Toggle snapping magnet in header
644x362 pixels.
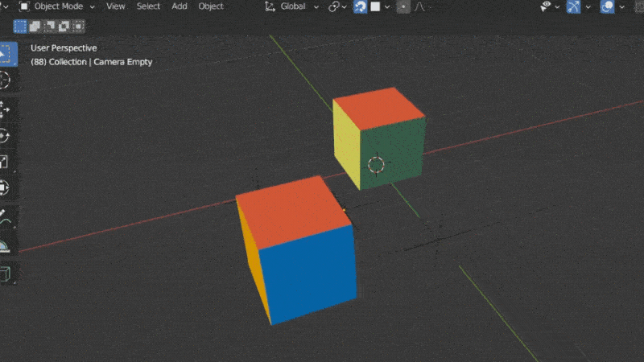[x=361, y=6]
